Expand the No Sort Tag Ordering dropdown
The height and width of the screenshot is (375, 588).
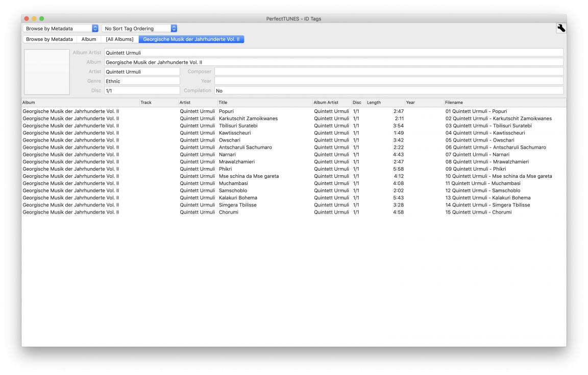tap(140, 29)
